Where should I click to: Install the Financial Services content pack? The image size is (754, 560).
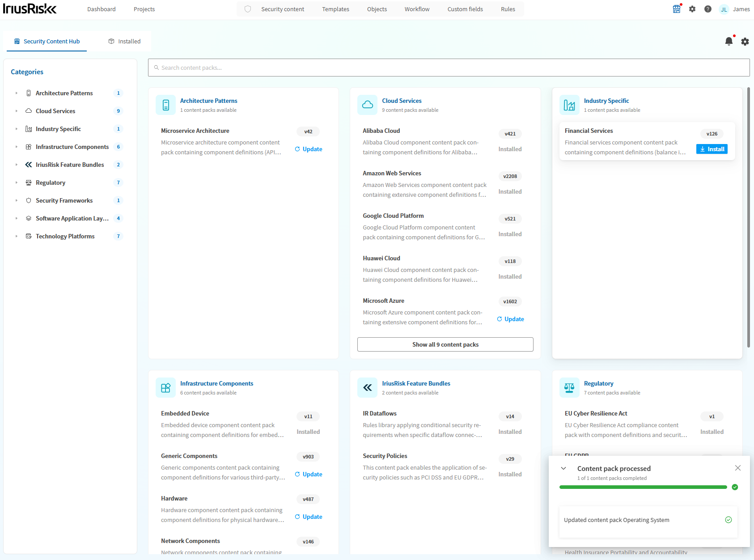click(x=712, y=149)
